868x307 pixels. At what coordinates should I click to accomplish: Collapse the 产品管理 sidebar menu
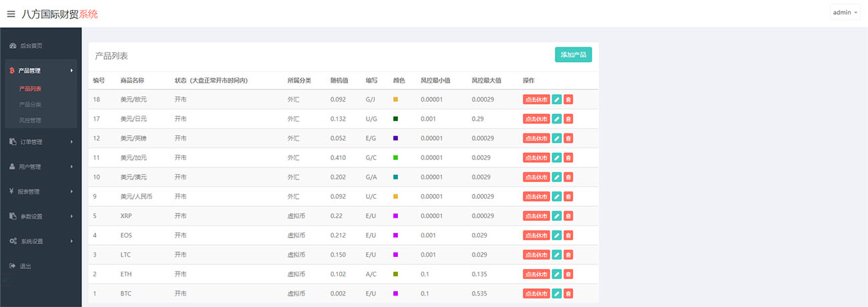(x=41, y=70)
